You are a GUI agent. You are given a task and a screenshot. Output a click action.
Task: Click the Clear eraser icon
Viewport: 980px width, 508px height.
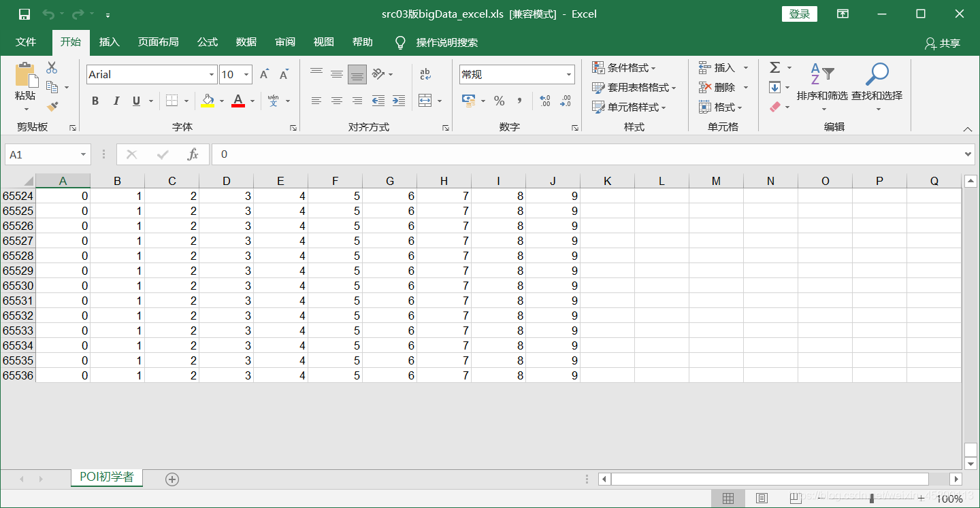(x=775, y=107)
